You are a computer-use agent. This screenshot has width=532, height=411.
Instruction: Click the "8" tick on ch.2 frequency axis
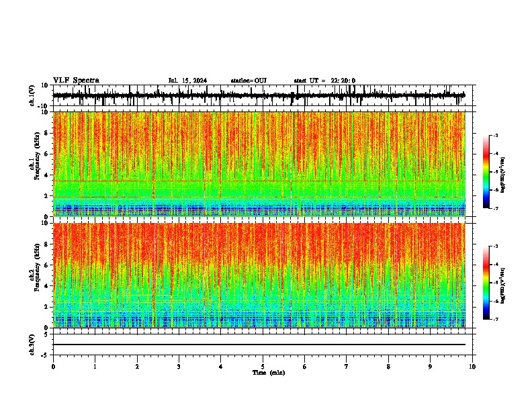(48, 244)
